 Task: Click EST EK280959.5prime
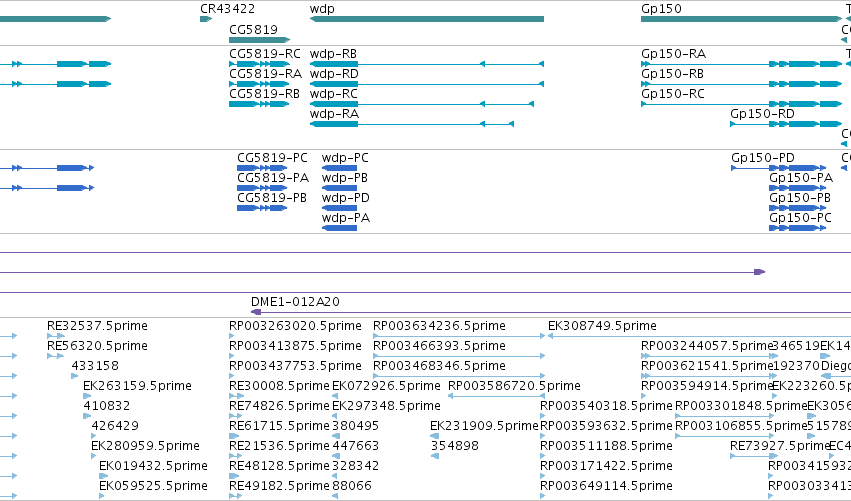pos(145,446)
